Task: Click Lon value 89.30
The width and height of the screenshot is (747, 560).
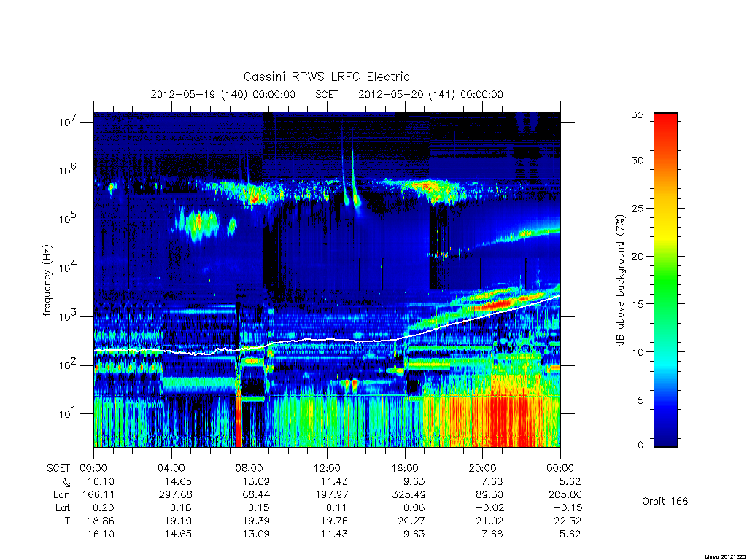Action: pyautogui.click(x=489, y=495)
